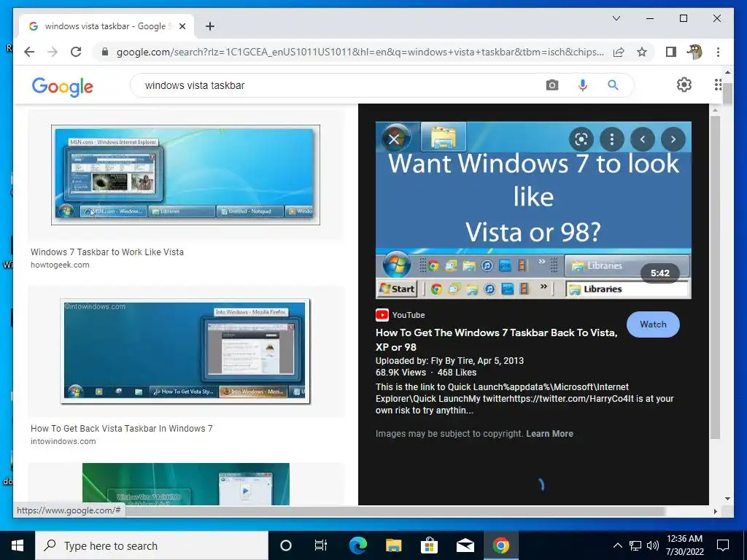Open Cortana from the taskbar
Image resolution: width=747 pixels, height=560 pixels.
coord(286,545)
